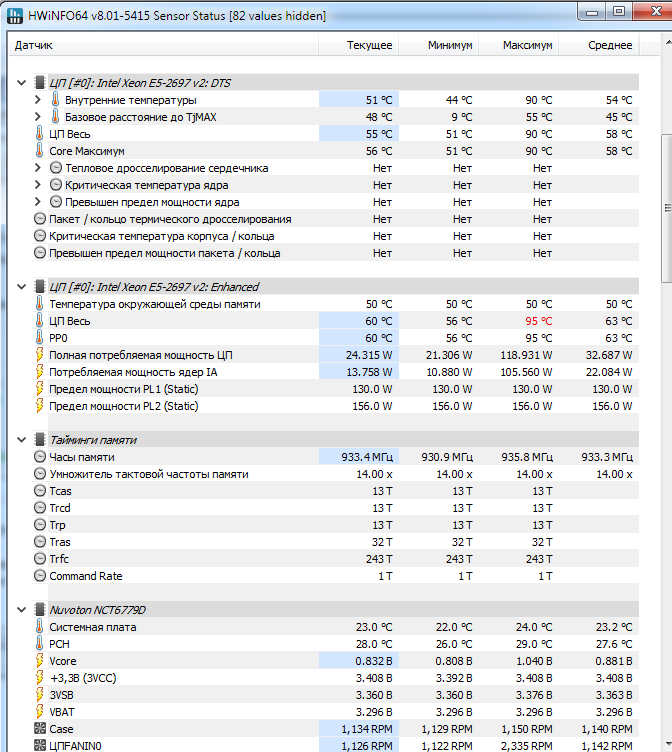
Task: Click thermometer icon of PP0 row
Action: click(x=40, y=338)
